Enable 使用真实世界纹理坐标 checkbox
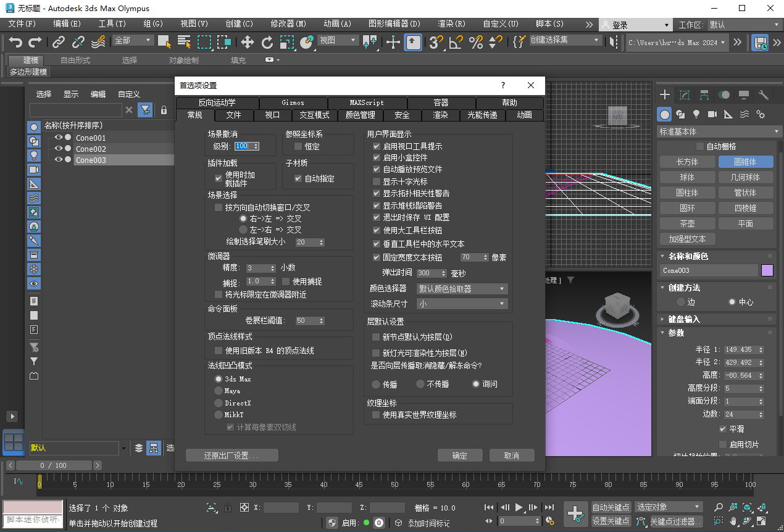784x532 pixels. coord(376,415)
